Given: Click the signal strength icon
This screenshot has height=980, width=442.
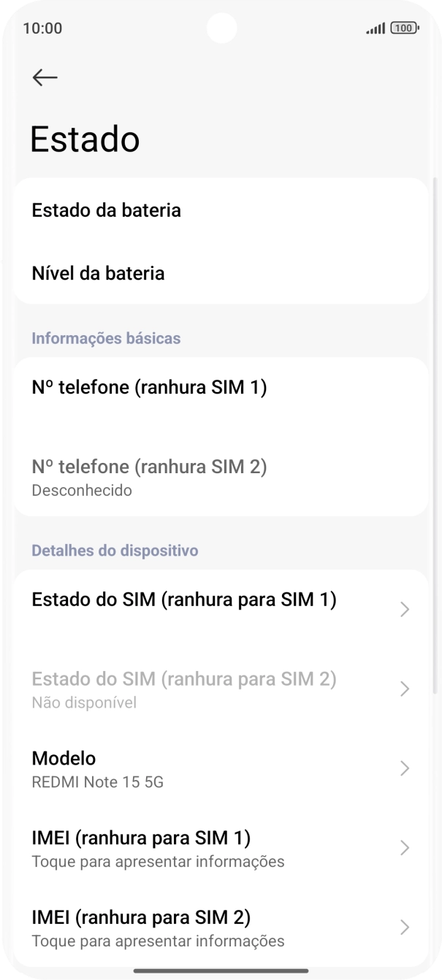Looking at the screenshot, I should tap(374, 28).
